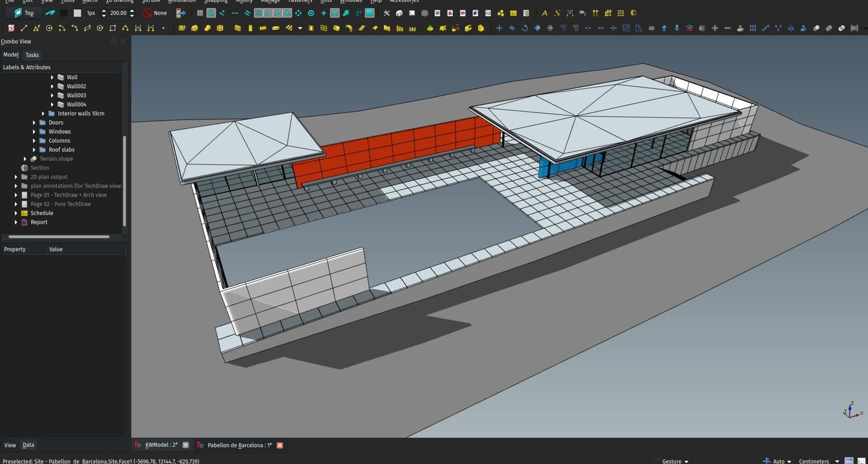
Task: Toggle snap to perpendicular
Action: click(x=287, y=13)
